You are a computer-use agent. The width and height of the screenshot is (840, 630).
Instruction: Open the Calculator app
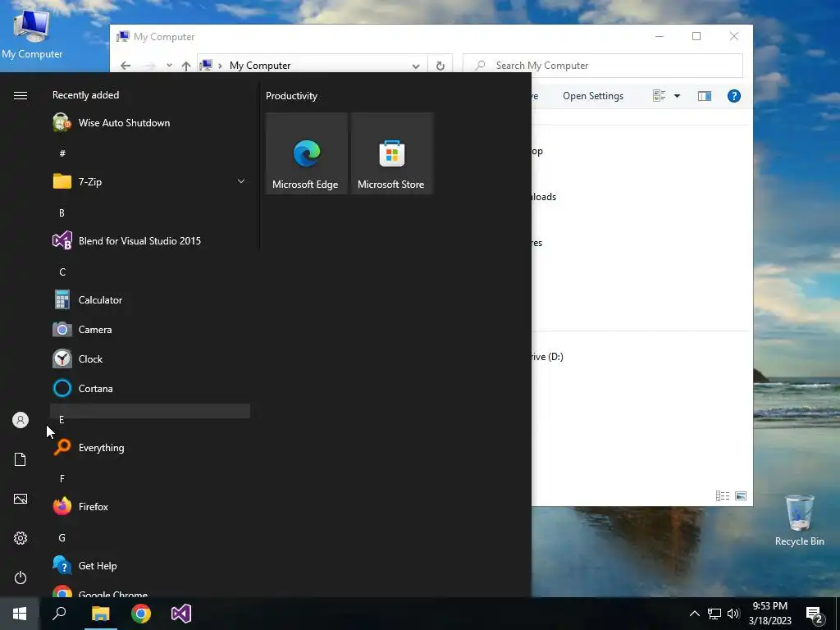click(150, 300)
